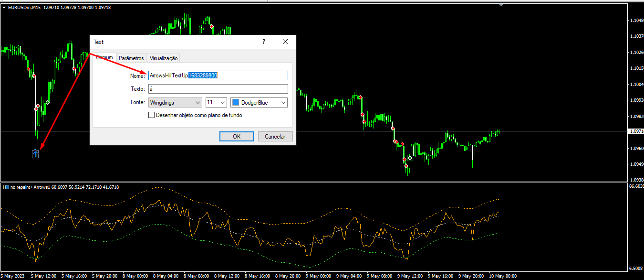Image resolution: width=644 pixels, height=280 pixels.
Task: Click the Cancelar button
Action: tap(275, 137)
